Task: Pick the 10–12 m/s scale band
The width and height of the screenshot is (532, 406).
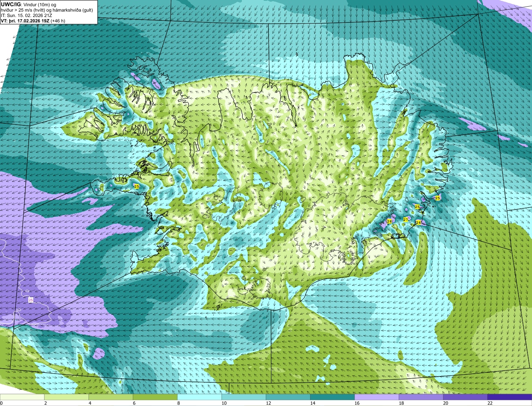Action: [244, 397]
